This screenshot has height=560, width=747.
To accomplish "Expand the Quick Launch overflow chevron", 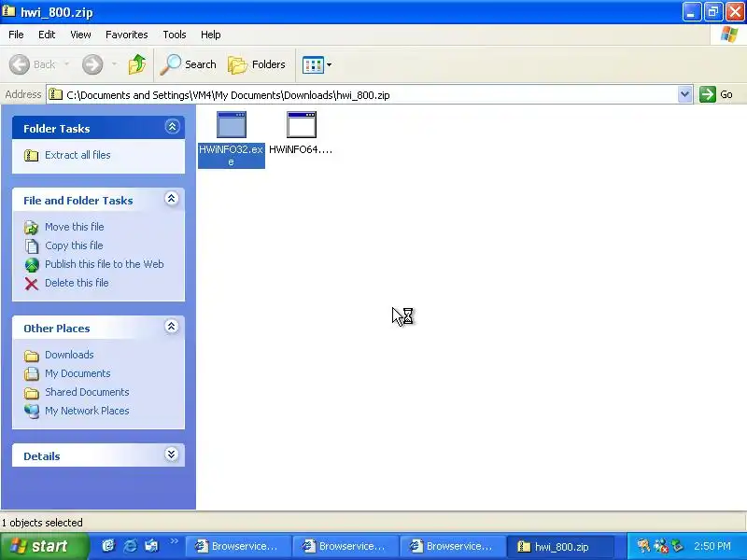I will (x=174, y=541).
